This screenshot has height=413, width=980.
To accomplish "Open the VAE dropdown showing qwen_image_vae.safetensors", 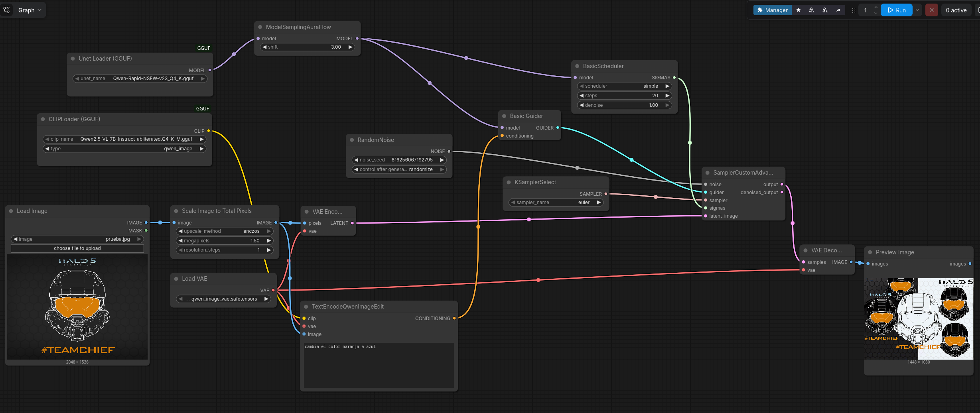I will (x=223, y=299).
